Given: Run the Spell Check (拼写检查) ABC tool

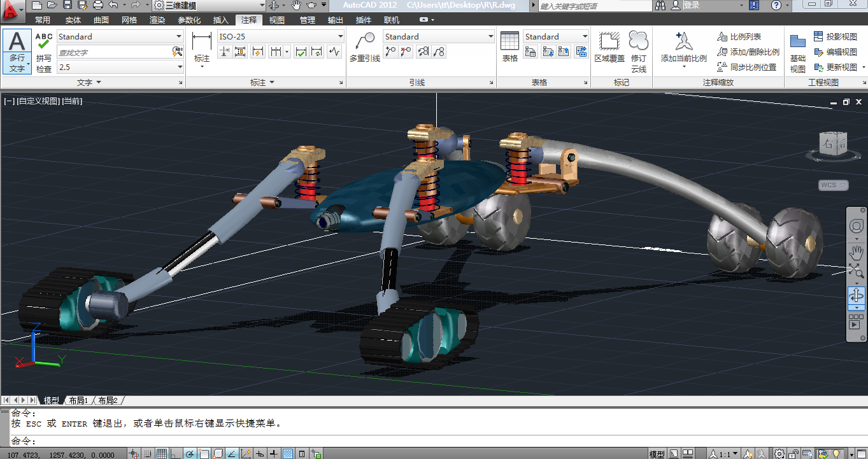Looking at the screenshot, I should [44, 52].
